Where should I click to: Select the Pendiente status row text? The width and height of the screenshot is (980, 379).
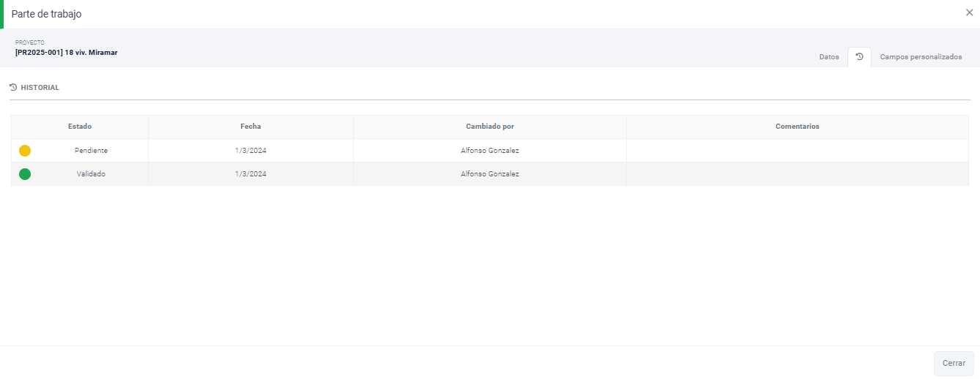(91, 151)
